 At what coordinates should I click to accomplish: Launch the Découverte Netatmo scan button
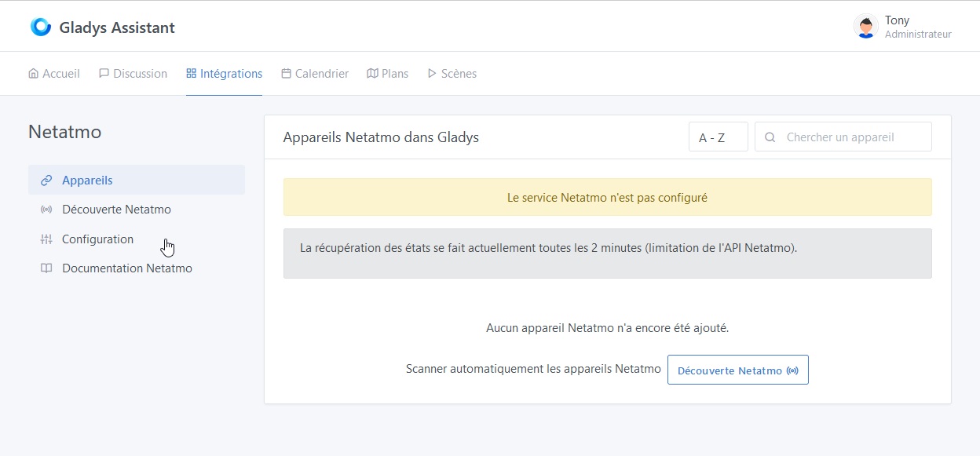click(x=737, y=369)
